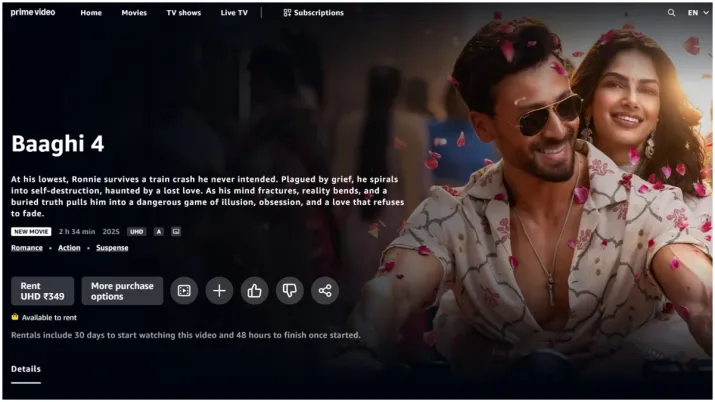
Task: Open the TV shows menu
Action: pyautogui.click(x=184, y=13)
